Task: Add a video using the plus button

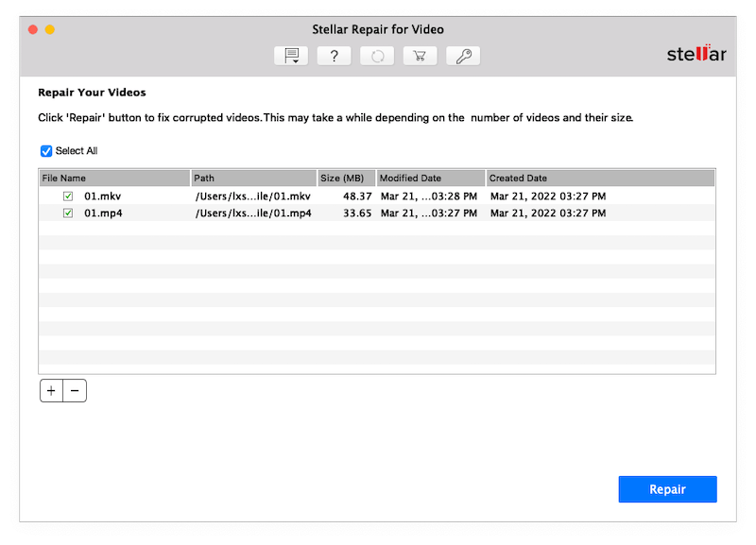Action: pyautogui.click(x=51, y=390)
